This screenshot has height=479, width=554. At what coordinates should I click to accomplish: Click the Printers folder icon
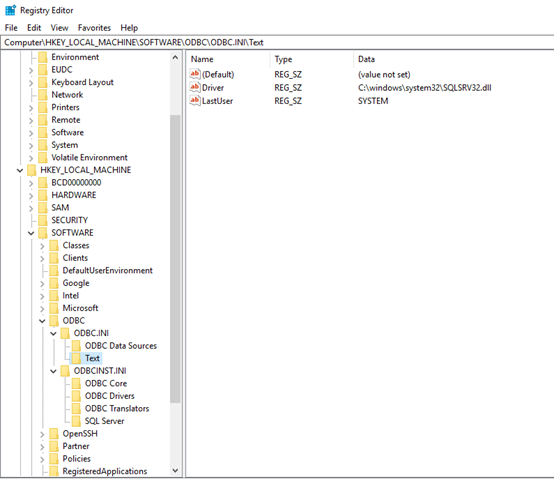point(43,107)
